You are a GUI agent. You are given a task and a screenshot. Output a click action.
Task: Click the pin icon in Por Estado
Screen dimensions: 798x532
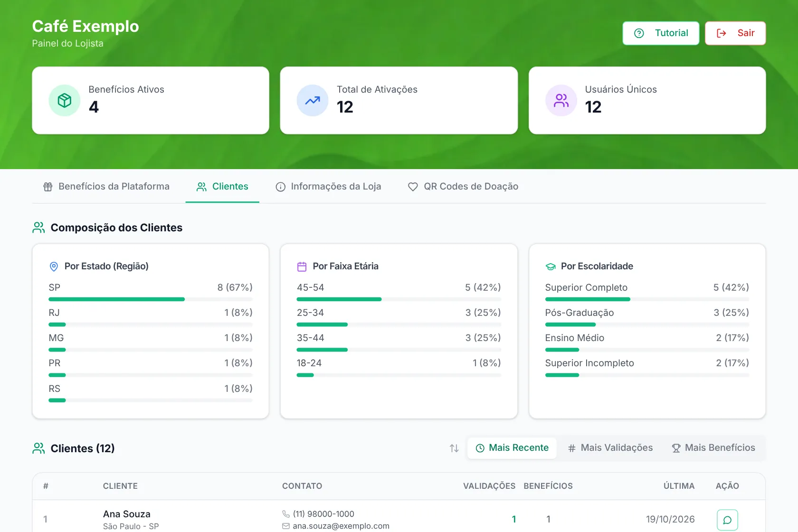click(54, 266)
